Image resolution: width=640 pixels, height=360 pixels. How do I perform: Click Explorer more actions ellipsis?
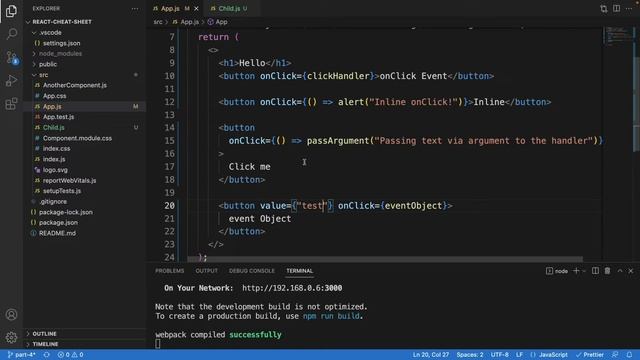135,9
